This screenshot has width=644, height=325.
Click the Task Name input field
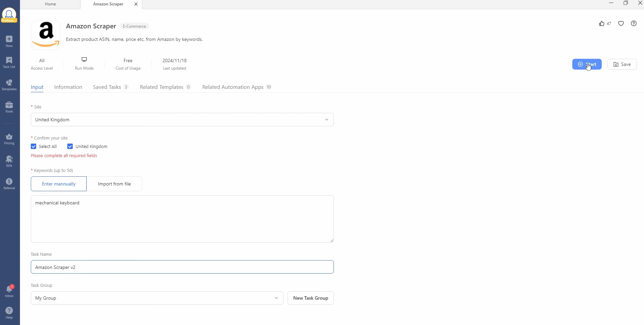point(182,267)
